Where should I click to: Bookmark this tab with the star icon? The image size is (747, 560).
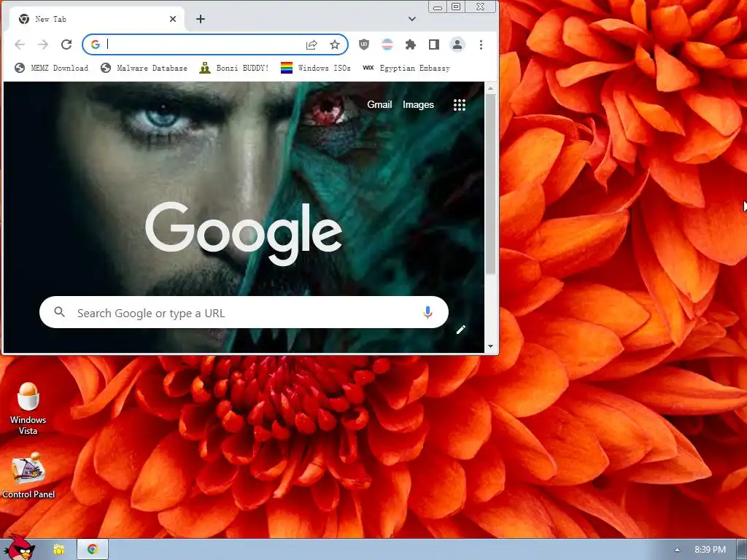point(335,44)
